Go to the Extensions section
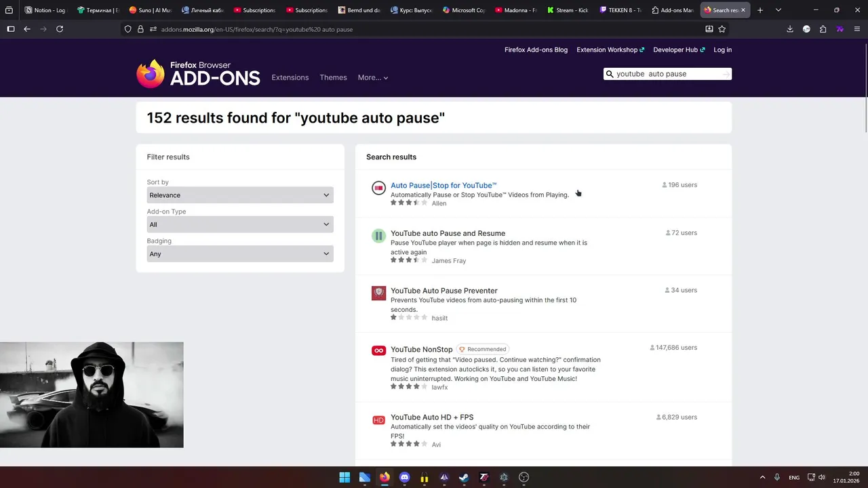868x488 pixels. (290, 77)
